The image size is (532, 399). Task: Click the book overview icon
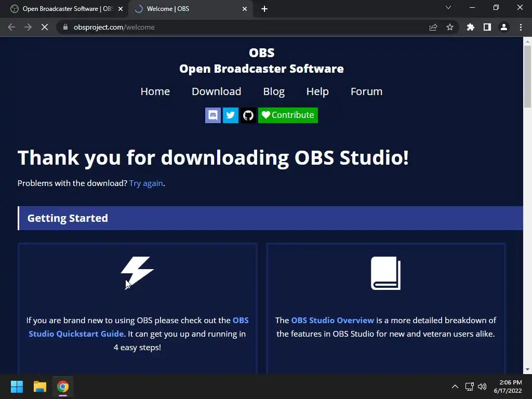tap(386, 273)
